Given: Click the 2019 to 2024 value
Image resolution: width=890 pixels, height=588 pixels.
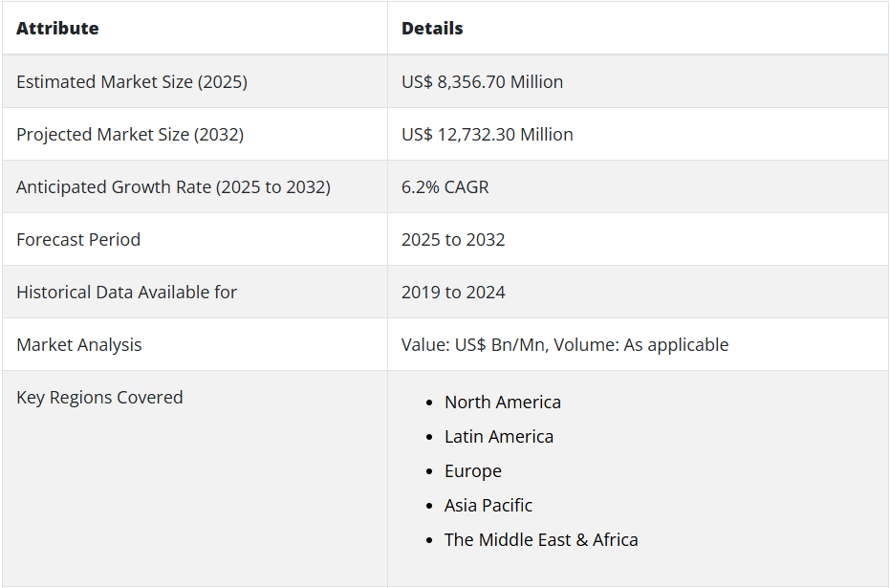Looking at the screenshot, I should click(453, 293).
